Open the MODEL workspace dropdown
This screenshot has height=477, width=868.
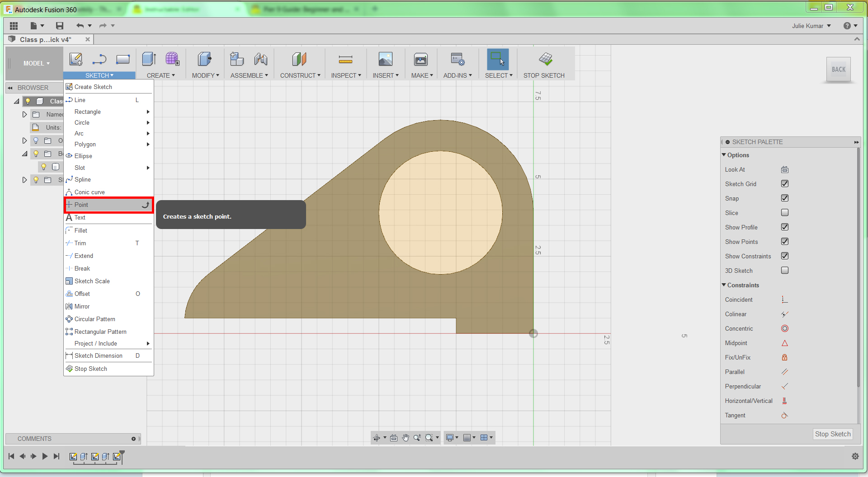[36, 63]
